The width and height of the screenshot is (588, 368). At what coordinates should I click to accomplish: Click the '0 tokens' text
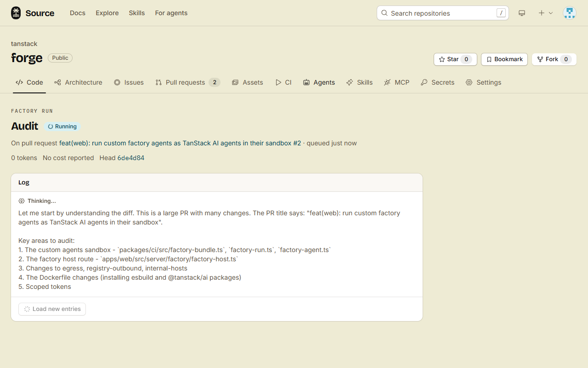[x=24, y=158]
